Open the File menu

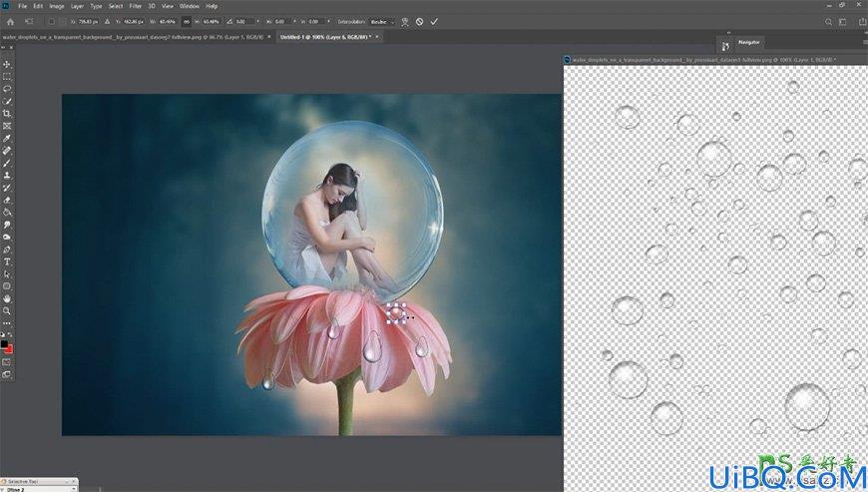tap(23, 6)
